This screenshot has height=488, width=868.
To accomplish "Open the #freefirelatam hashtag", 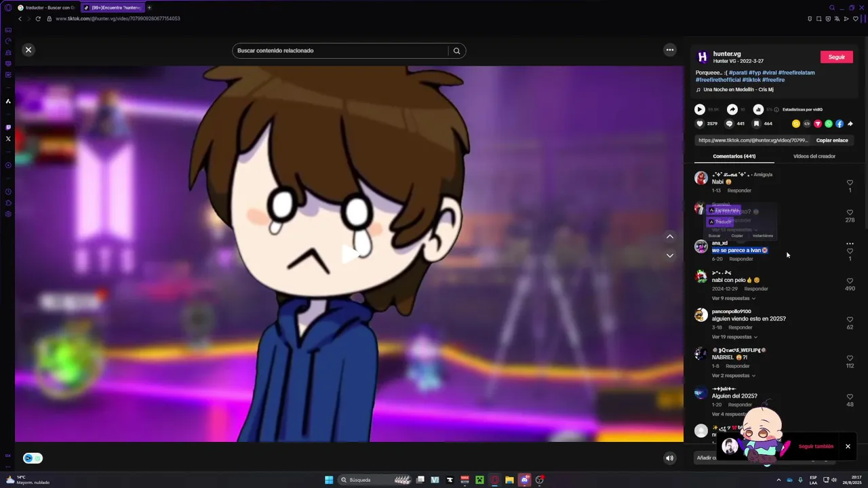I will pos(796,73).
